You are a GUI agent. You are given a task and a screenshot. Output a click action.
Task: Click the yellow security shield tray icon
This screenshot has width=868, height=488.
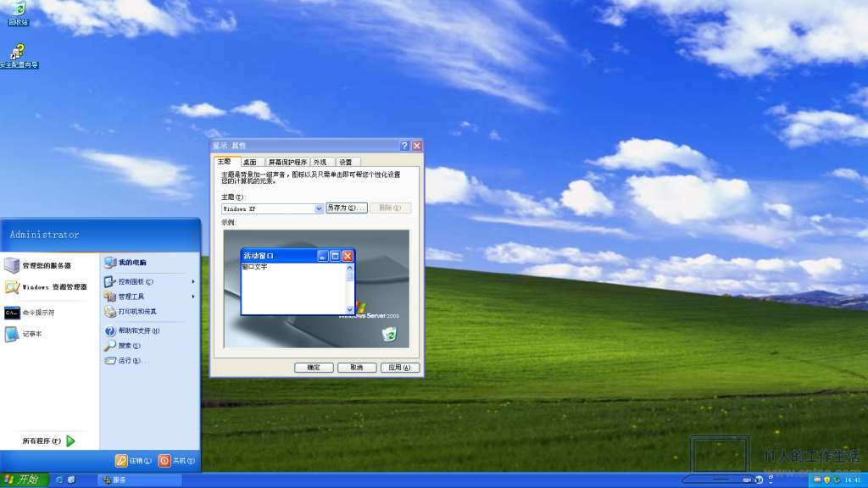pyautogui.click(x=826, y=480)
